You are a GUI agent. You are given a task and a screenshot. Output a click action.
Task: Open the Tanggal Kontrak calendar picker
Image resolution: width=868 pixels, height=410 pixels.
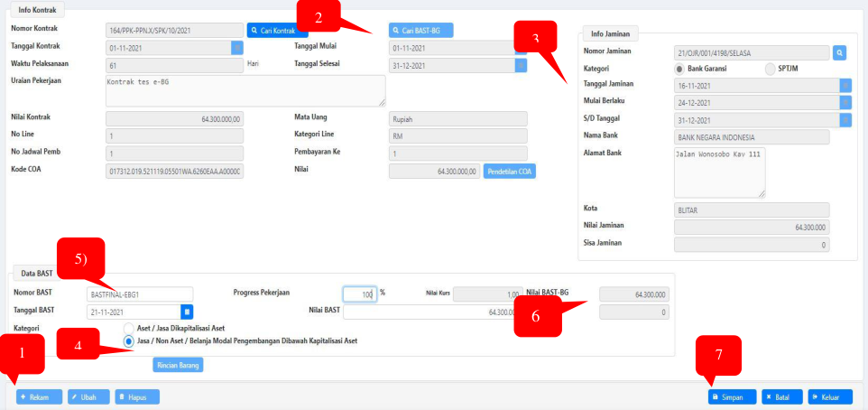tap(237, 47)
